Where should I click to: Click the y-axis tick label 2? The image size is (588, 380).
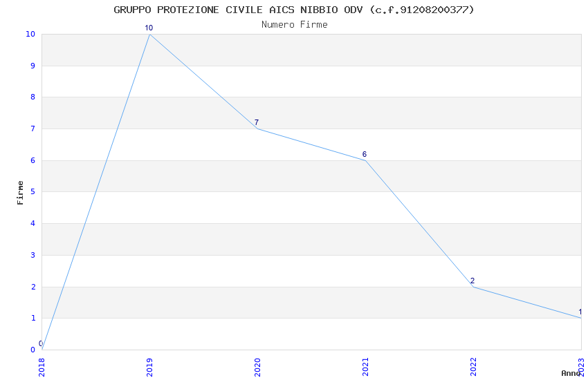tap(33, 287)
